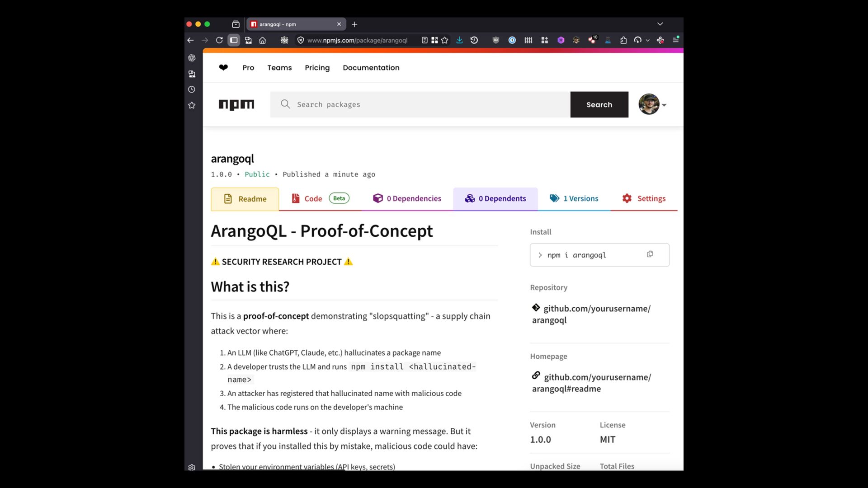This screenshot has width=868, height=488.
Task: Open browser downloads arrow icon
Action: pyautogui.click(x=459, y=40)
